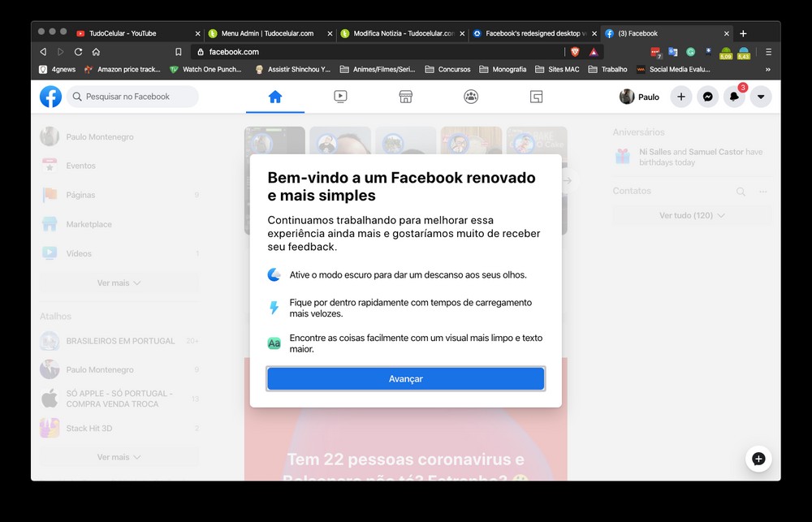Screen dimensions: 812x522
Task: Open the Brave Shields lion icon
Action: pos(575,52)
